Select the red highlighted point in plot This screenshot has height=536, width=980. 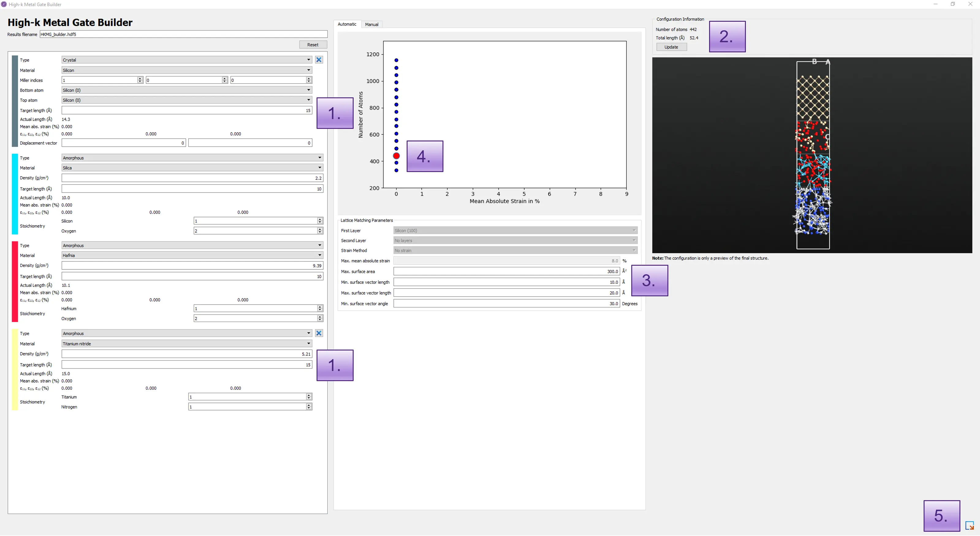click(396, 156)
